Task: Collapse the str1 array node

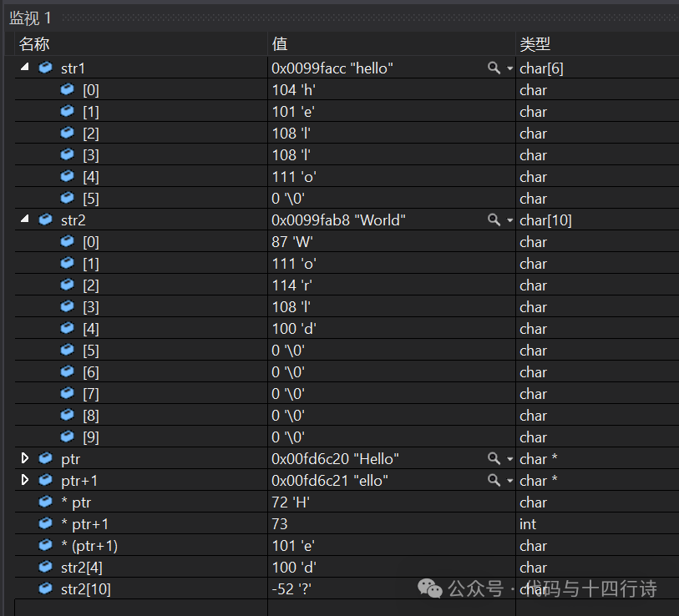Action: pyautogui.click(x=25, y=67)
